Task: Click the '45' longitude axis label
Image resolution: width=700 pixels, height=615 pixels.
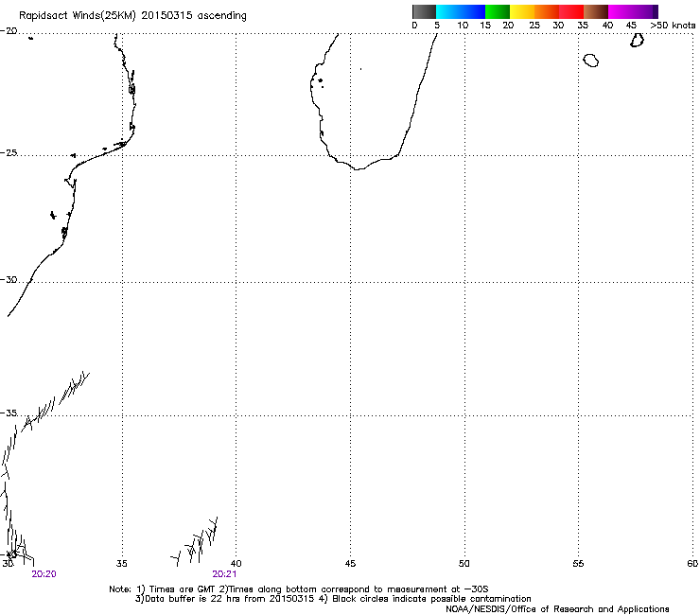Action: [350, 564]
